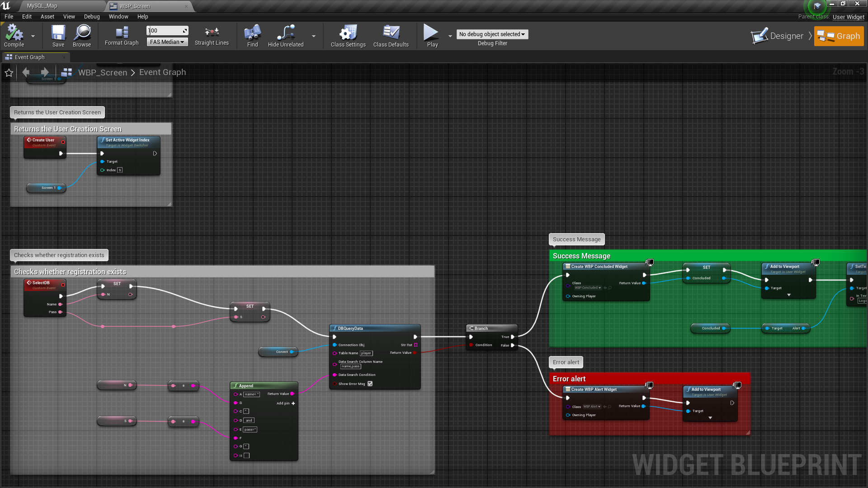Expand the Success Add to Viewport node
Viewport: 868px width, 488px height.
click(789, 295)
